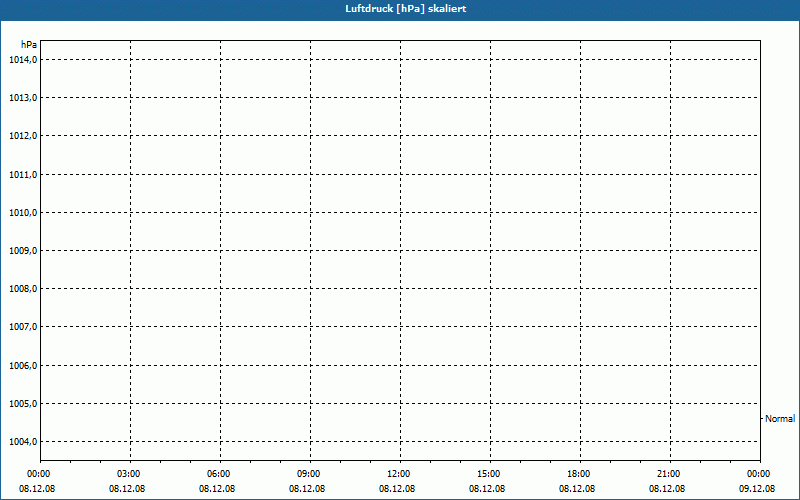Click the 1004,0 pressure axis label

coord(22,442)
